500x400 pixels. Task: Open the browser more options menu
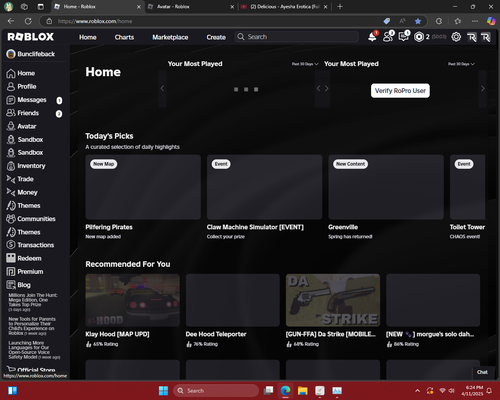pyautogui.click(x=475, y=21)
